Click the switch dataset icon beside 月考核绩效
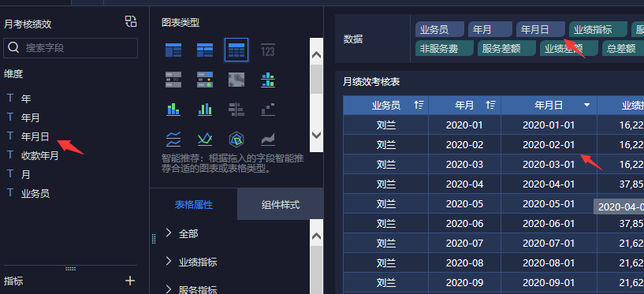The height and width of the screenshot is (294, 644). tap(131, 22)
